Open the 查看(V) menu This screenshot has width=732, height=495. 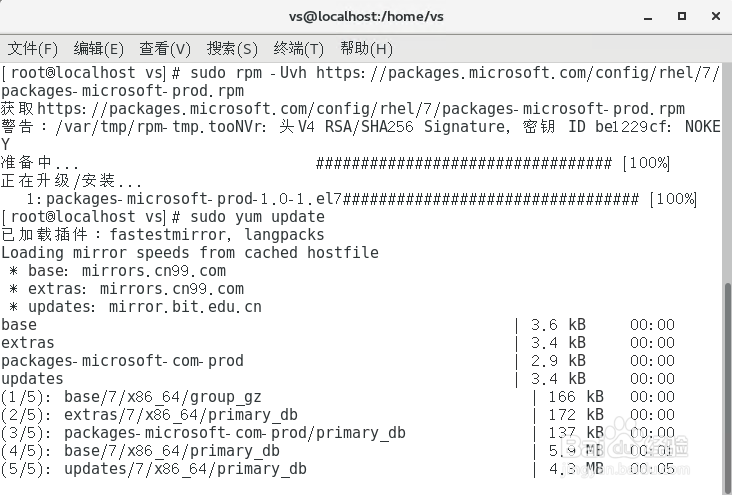[x=165, y=48]
